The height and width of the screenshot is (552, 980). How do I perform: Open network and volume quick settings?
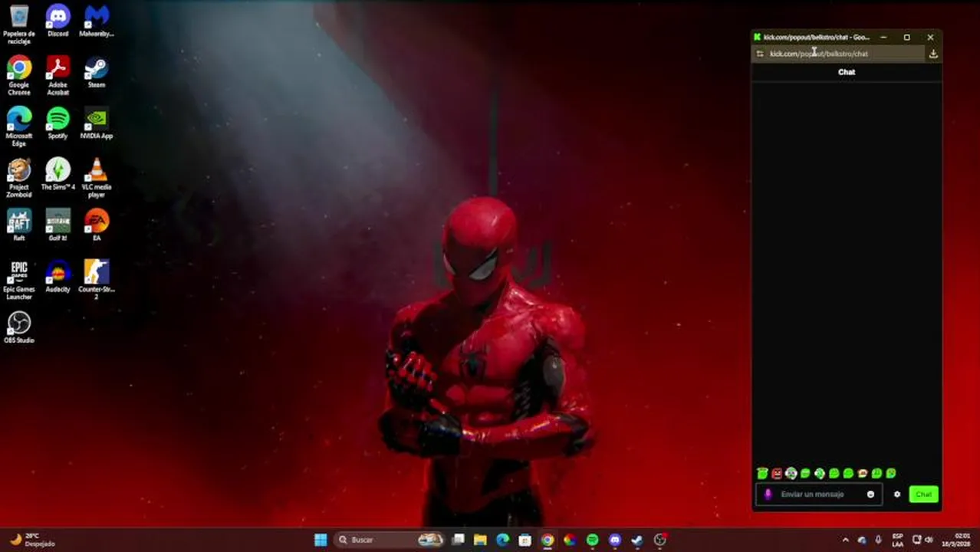pyautogui.click(x=922, y=540)
